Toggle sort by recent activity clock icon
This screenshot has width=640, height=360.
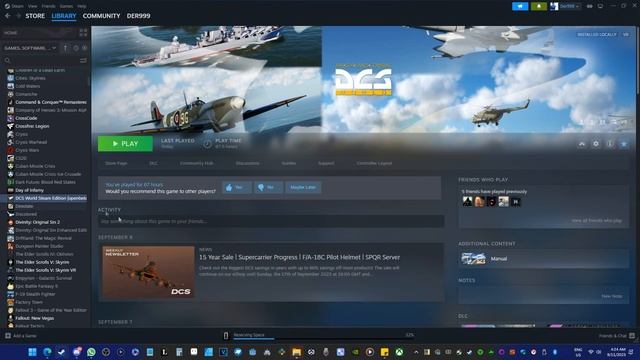(76, 48)
